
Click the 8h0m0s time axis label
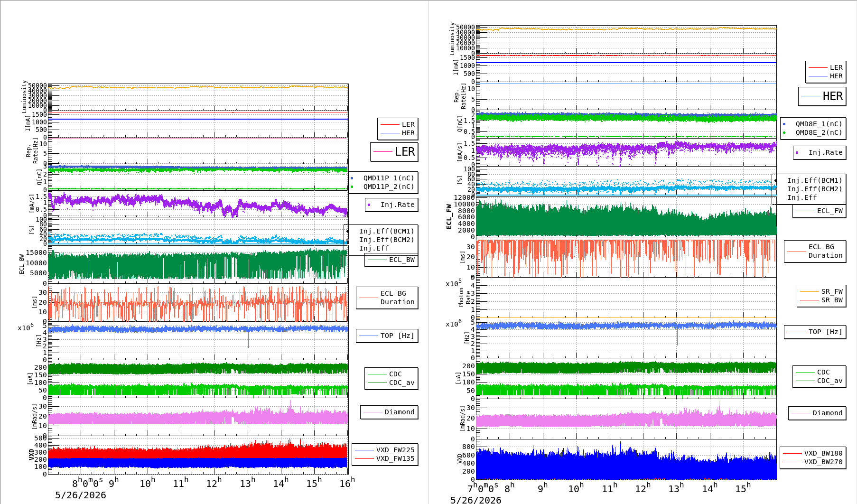click(87, 483)
